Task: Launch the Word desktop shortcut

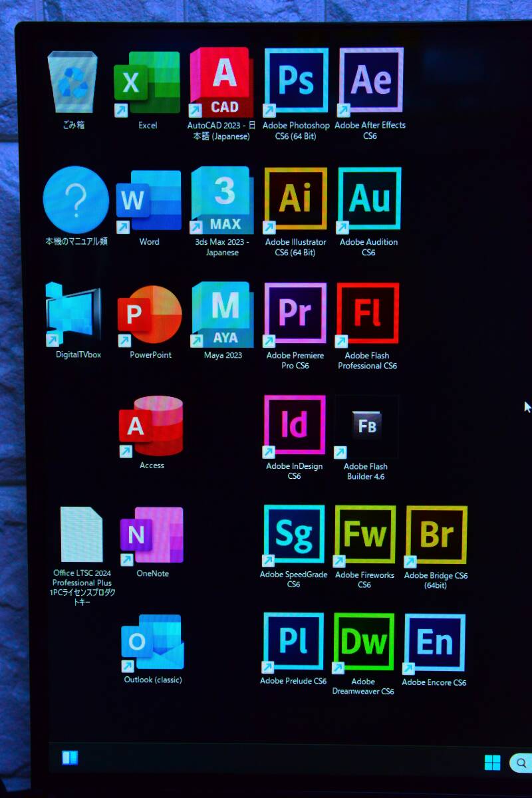Action: pos(149,201)
